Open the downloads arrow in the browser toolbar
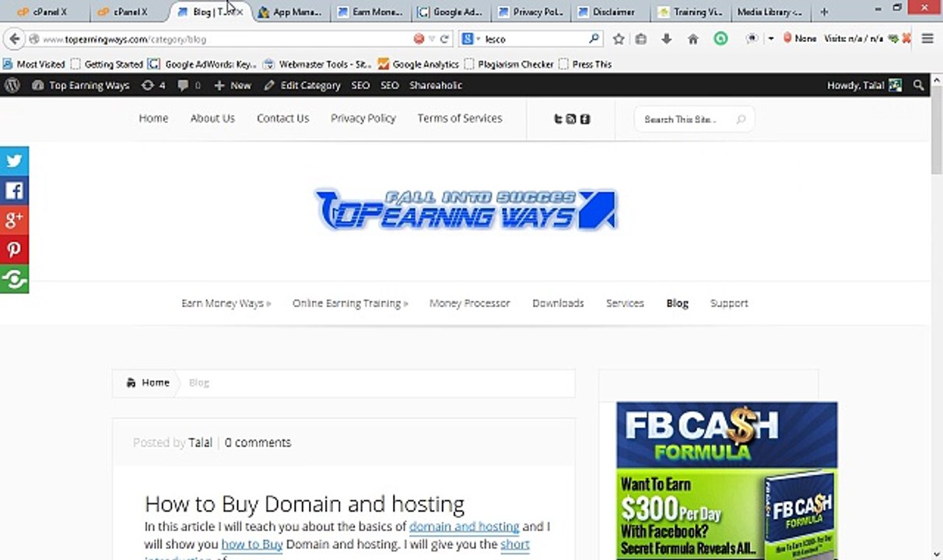 click(x=667, y=39)
